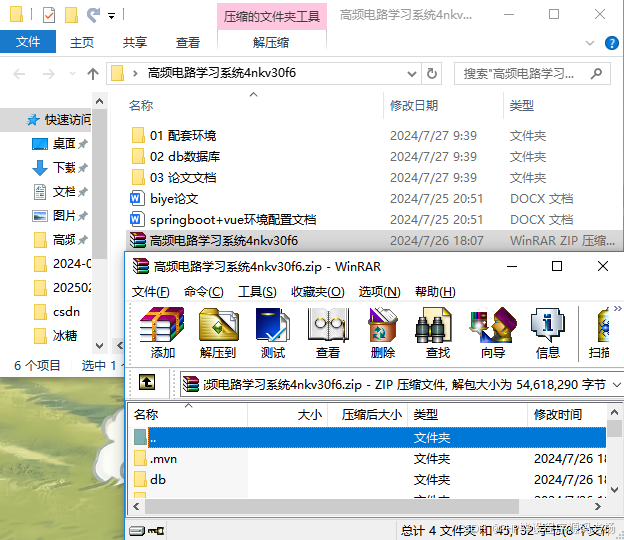Open WinRAR 命令(C) menu
Screen dimensions: 624x540
click(x=203, y=292)
